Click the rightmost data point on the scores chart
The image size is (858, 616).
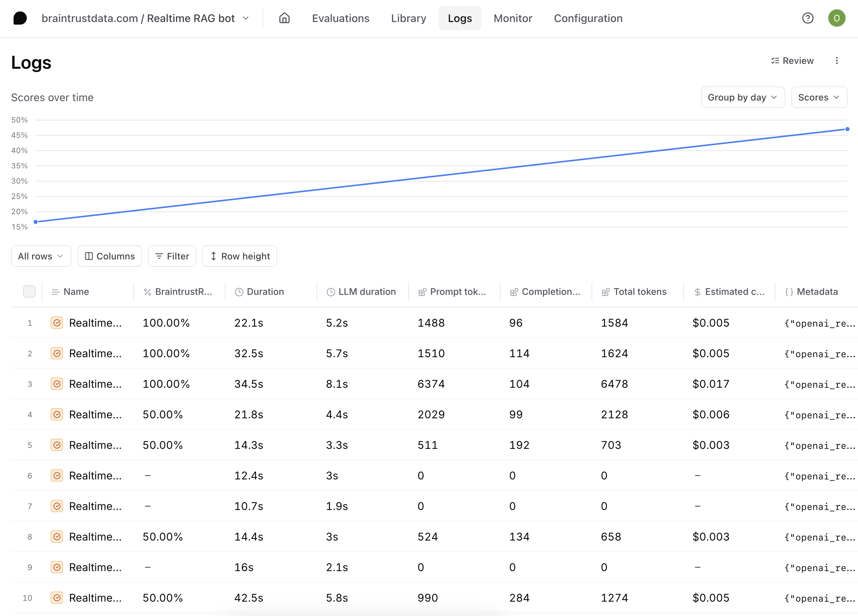(x=847, y=129)
